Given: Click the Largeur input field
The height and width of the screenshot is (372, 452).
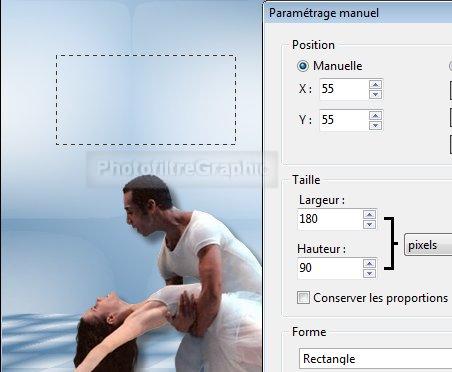Looking at the screenshot, I should click(x=329, y=219).
